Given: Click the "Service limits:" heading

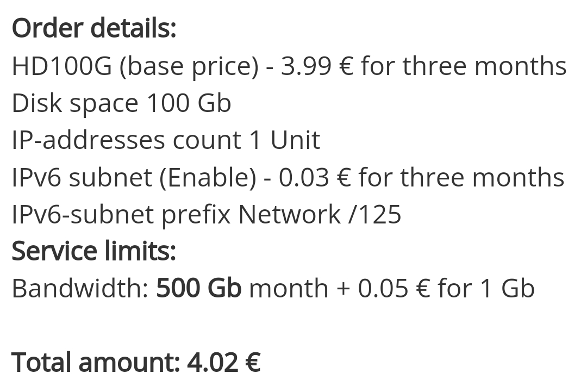Looking at the screenshot, I should (94, 252).
